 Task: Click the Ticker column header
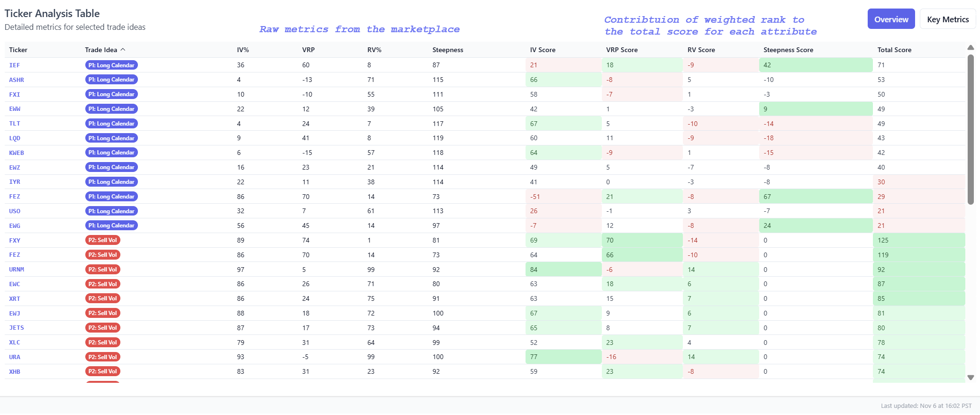click(x=18, y=50)
